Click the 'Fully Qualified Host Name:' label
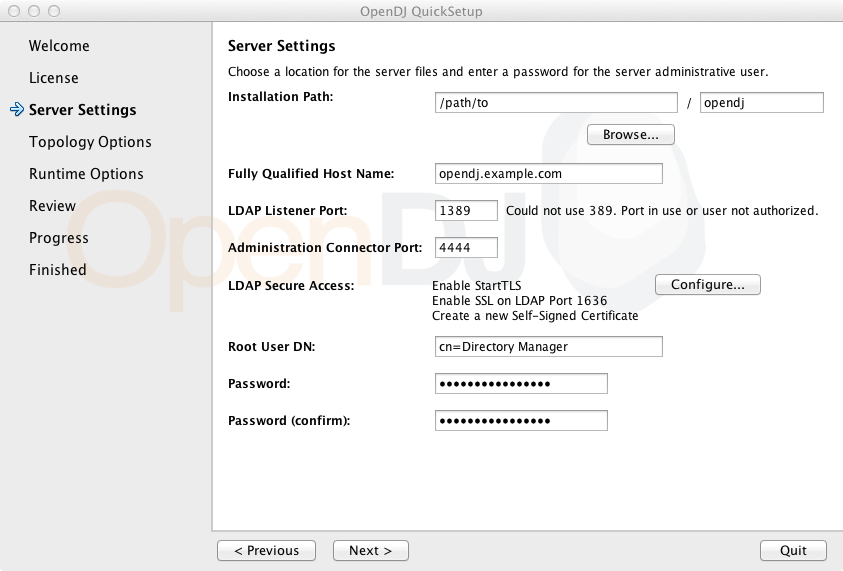 [311, 174]
